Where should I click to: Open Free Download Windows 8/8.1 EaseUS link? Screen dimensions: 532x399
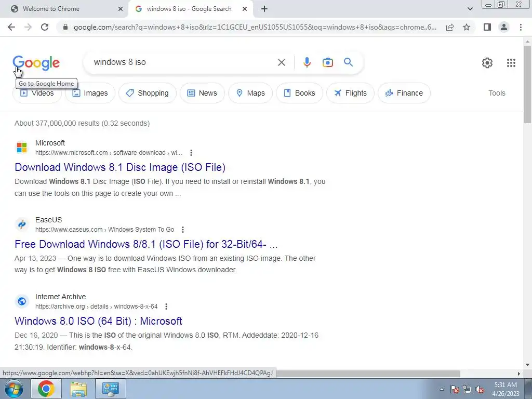(x=146, y=244)
